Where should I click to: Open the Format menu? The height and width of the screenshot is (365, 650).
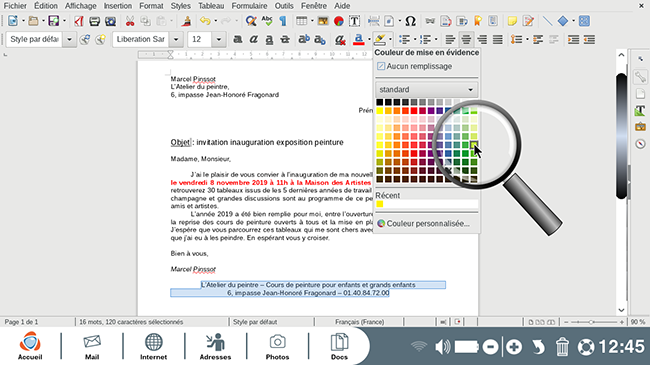click(x=151, y=6)
